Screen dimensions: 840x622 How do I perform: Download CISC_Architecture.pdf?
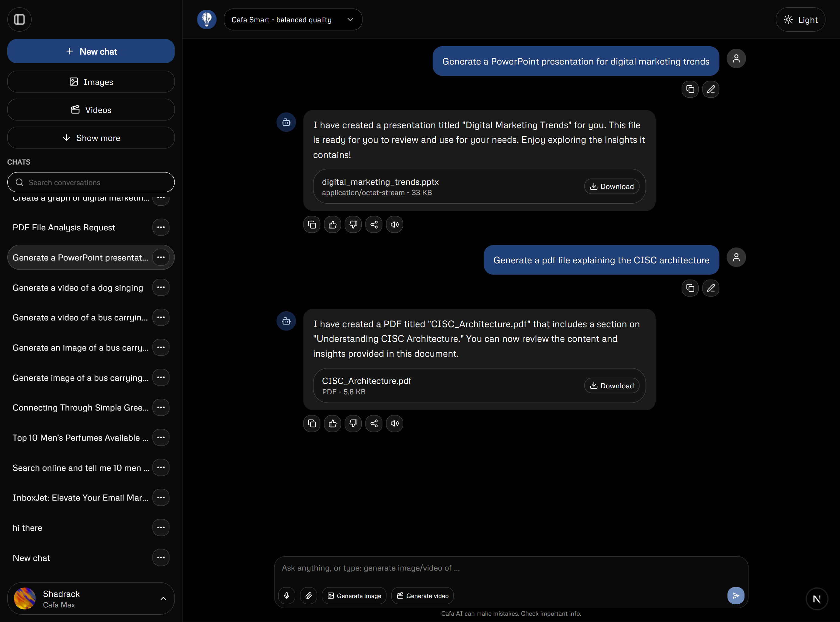click(x=612, y=386)
